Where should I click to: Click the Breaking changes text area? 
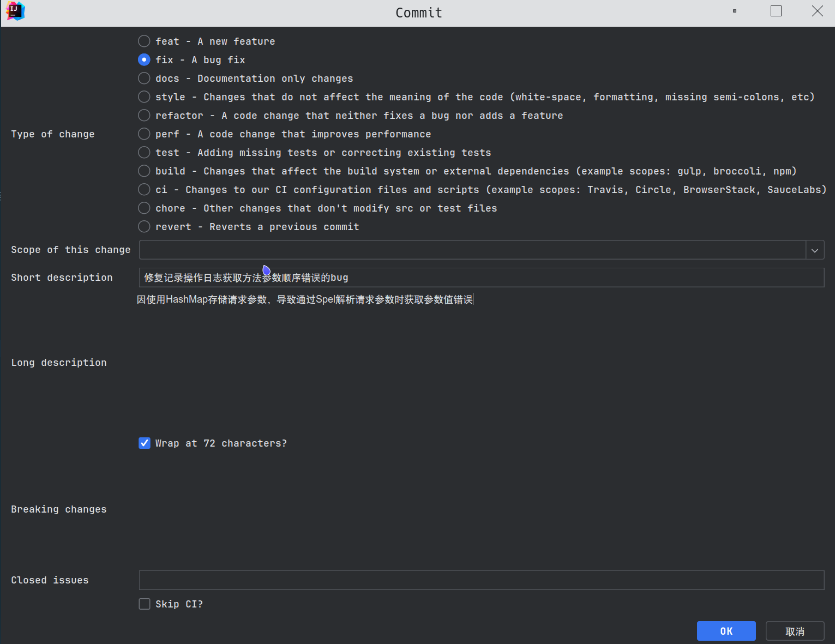[482, 509]
